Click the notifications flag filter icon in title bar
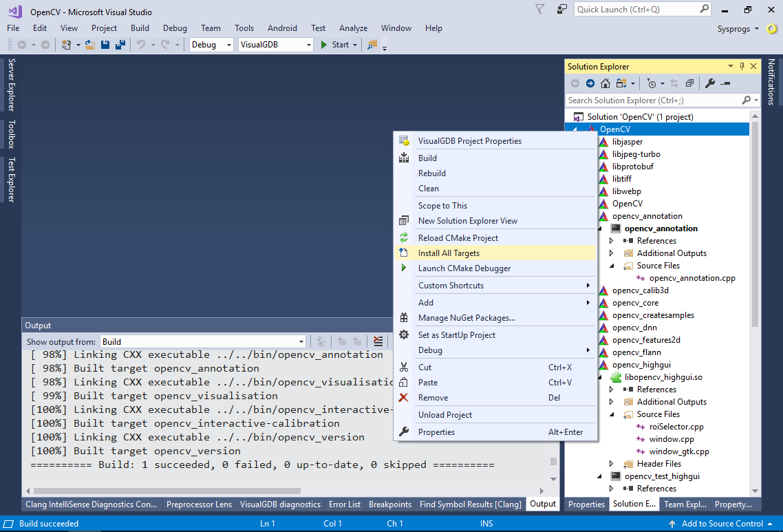Viewport: 783px width, 532px height. (540, 10)
